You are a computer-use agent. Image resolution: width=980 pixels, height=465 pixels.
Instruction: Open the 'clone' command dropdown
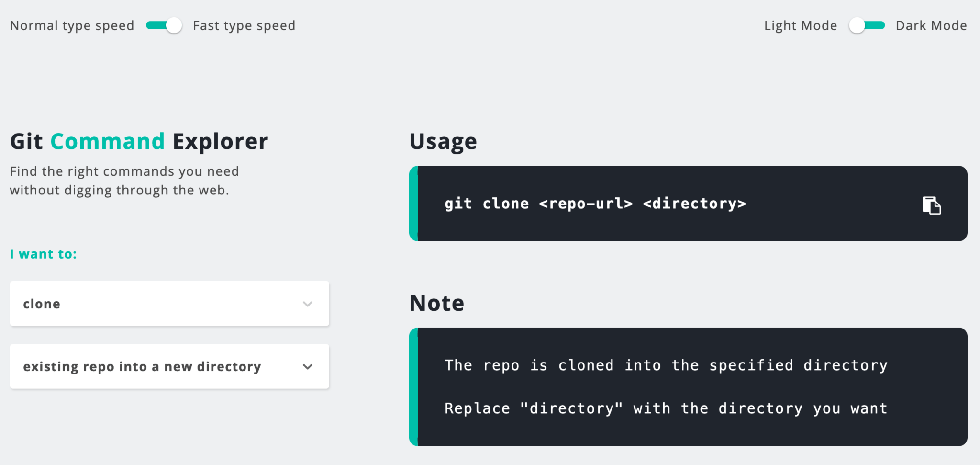(169, 304)
